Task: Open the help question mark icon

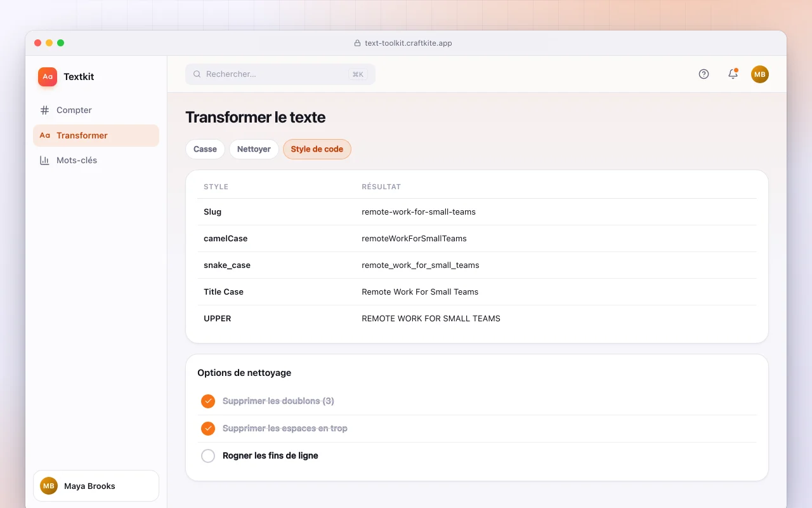Action: click(704, 74)
